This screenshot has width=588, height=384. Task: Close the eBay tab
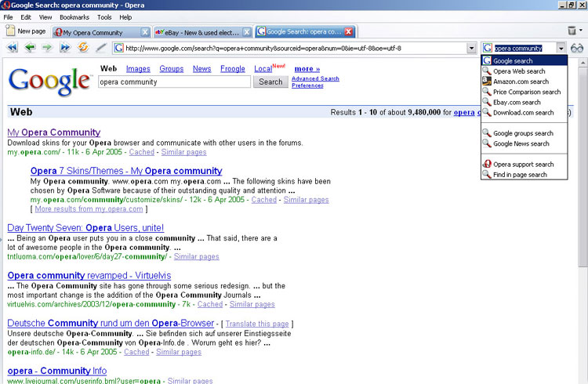click(x=247, y=32)
